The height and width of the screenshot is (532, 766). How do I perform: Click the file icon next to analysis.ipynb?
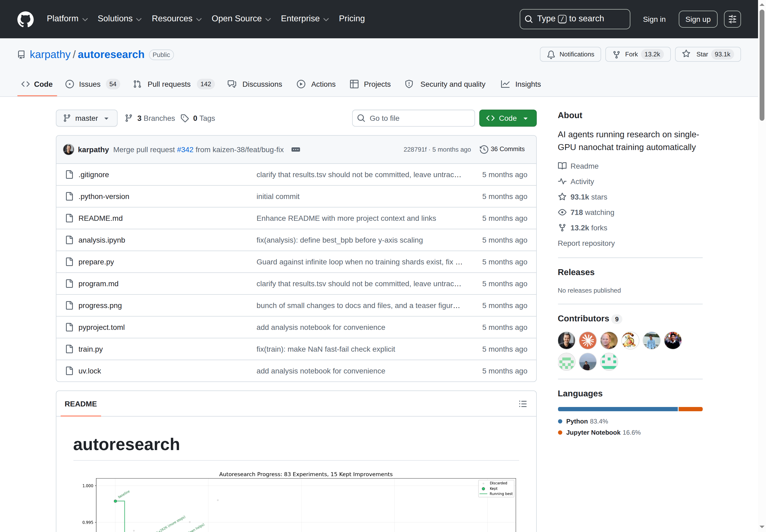69,240
